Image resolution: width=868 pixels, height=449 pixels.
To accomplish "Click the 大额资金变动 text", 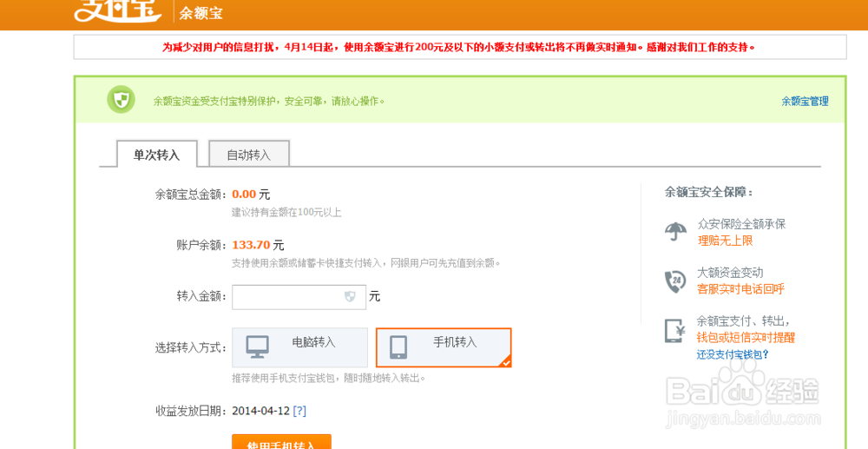I will tap(730, 273).
